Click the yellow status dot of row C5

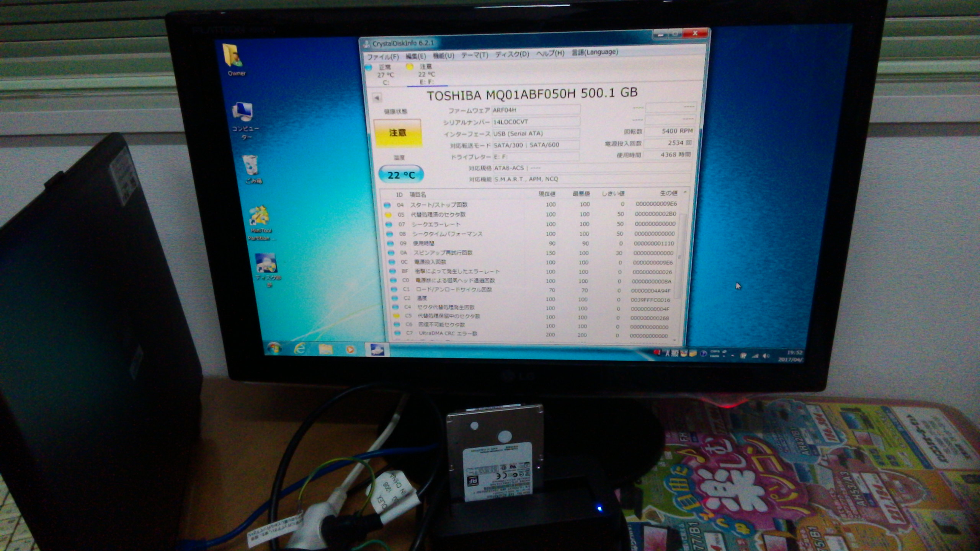click(x=397, y=316)
